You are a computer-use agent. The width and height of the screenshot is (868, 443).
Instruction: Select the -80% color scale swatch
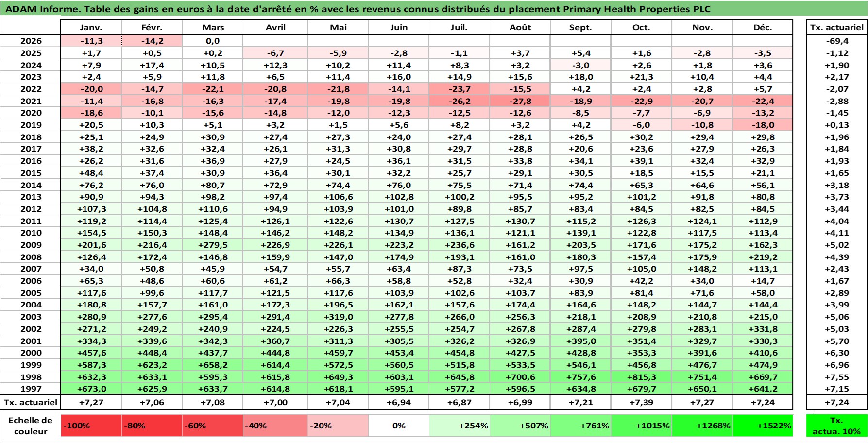pyautogui.click(x=152, y=426)
